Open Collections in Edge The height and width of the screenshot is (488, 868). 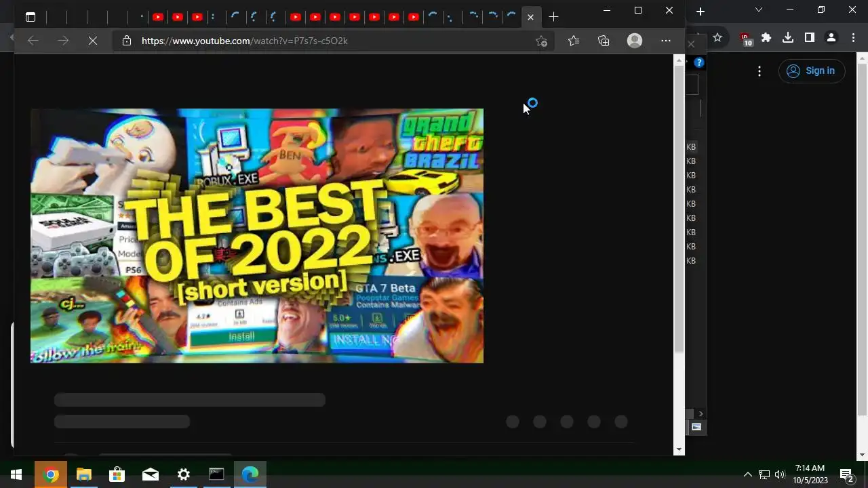pyautogui.click(x=604, y=41)
